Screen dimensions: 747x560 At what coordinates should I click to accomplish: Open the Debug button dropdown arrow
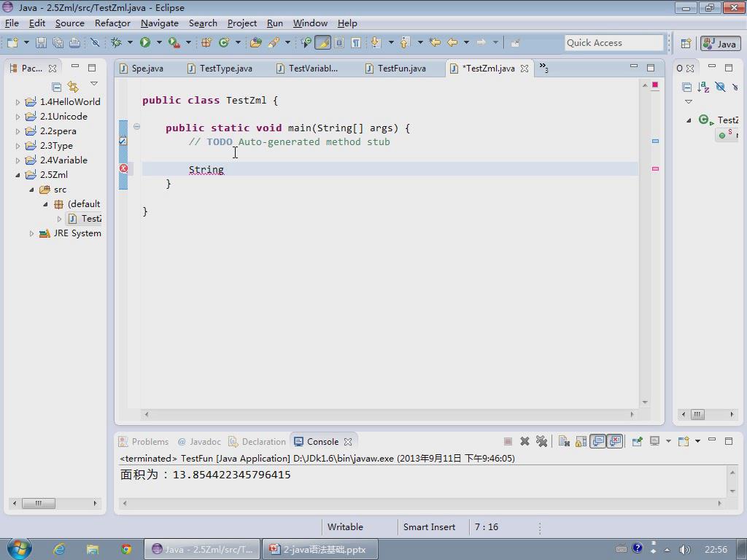click(x=130, y=43)
